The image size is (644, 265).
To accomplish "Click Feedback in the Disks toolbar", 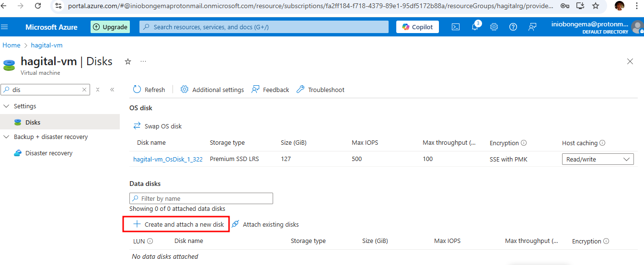I will pyautogui.click(x=270, y=90).
